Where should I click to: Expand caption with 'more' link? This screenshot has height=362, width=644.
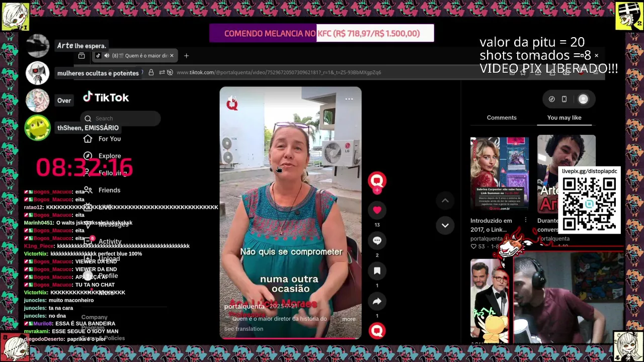tap(349, 319)
